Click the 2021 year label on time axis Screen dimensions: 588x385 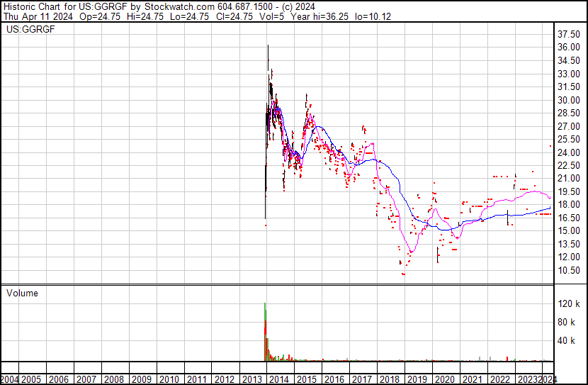pyautogui.click(x=473, y=379)
